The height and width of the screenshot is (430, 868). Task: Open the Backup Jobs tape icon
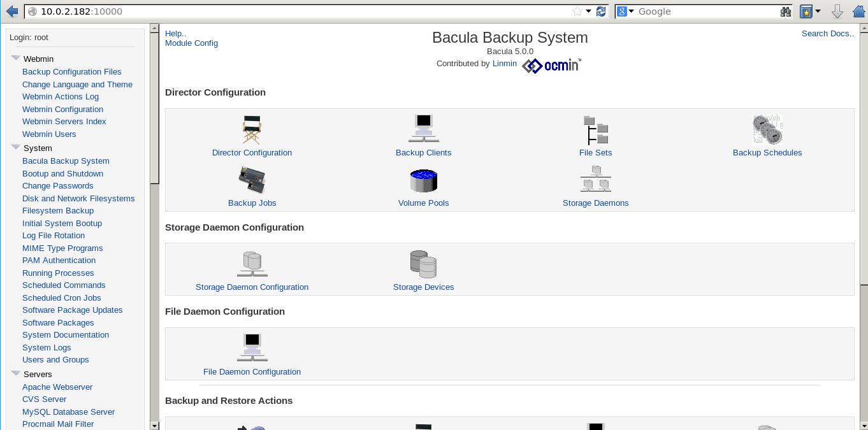252,180
